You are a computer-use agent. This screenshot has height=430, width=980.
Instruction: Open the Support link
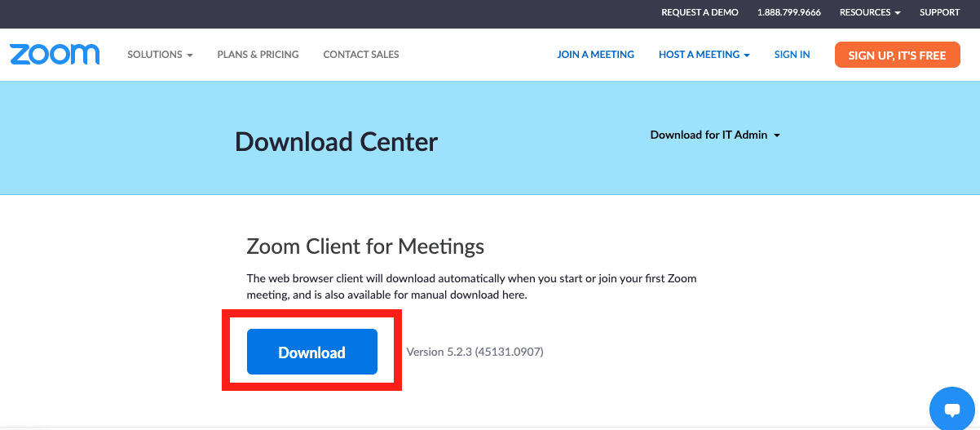click(x=939, y=12)
